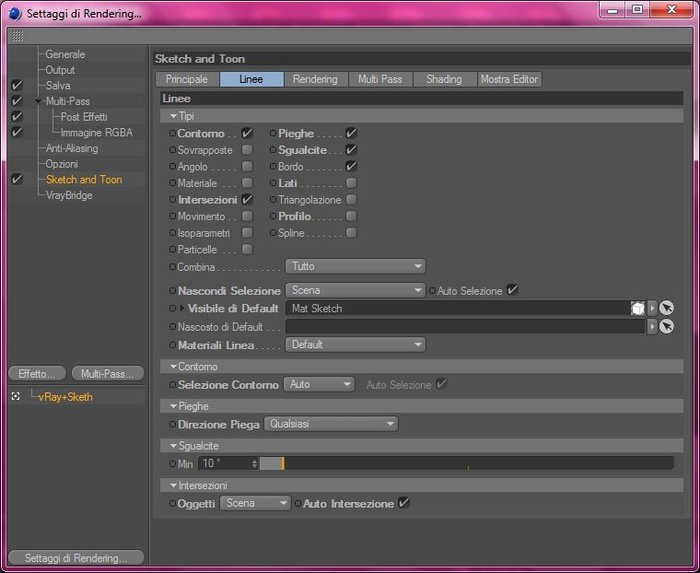Select VrayBridge in the settings list
The height and width of the screenshot is (573, 700).
69,195
